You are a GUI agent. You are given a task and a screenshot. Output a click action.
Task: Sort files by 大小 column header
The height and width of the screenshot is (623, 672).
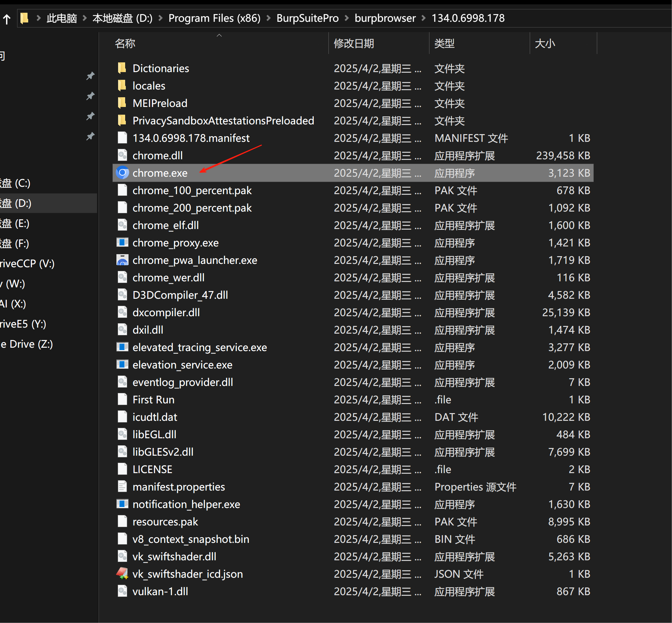tap(545, 44)
